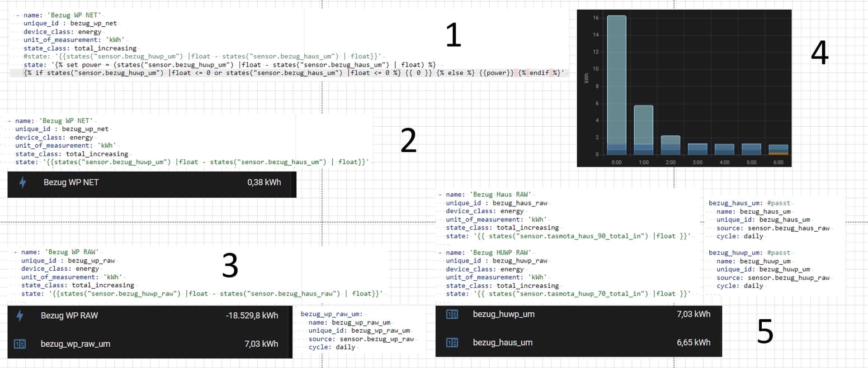
Task: Select the chart bar at 4:00
Action: pyautogui.click(x=724, y=149)
